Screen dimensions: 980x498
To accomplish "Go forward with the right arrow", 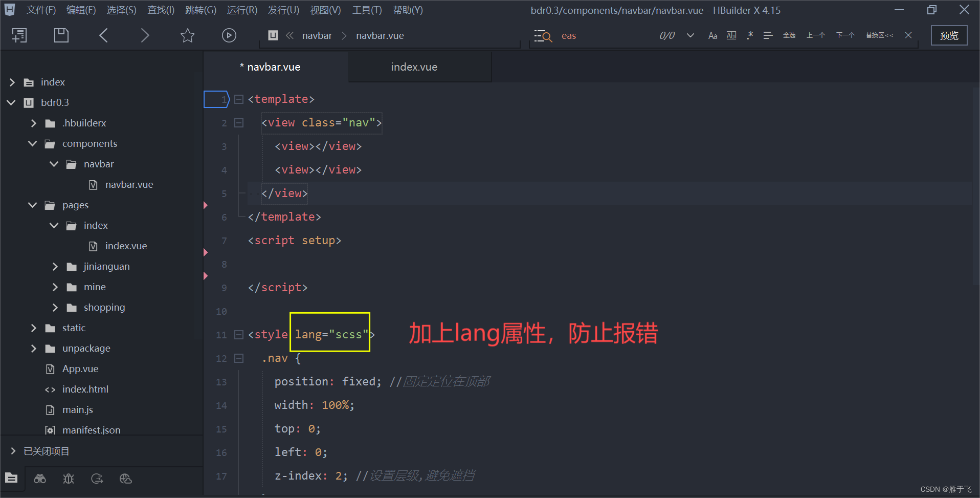I will 145,35.
